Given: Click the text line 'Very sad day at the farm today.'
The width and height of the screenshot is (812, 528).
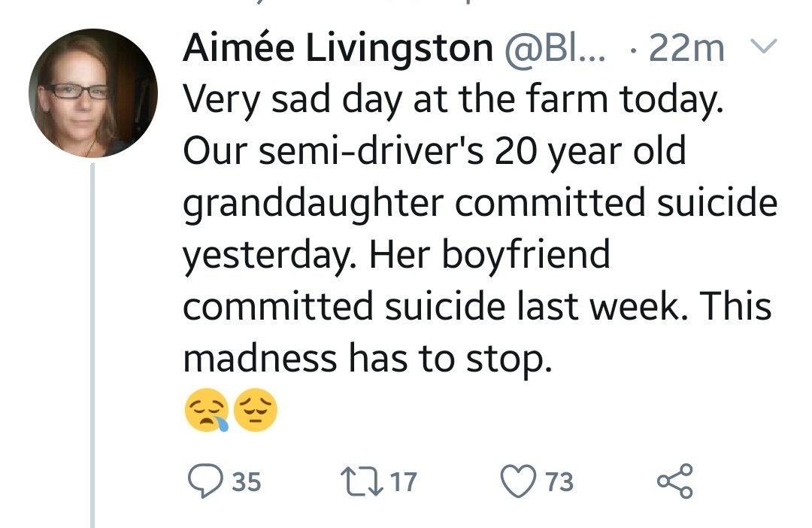Looking at the screenshot, I should click(453, 101).
